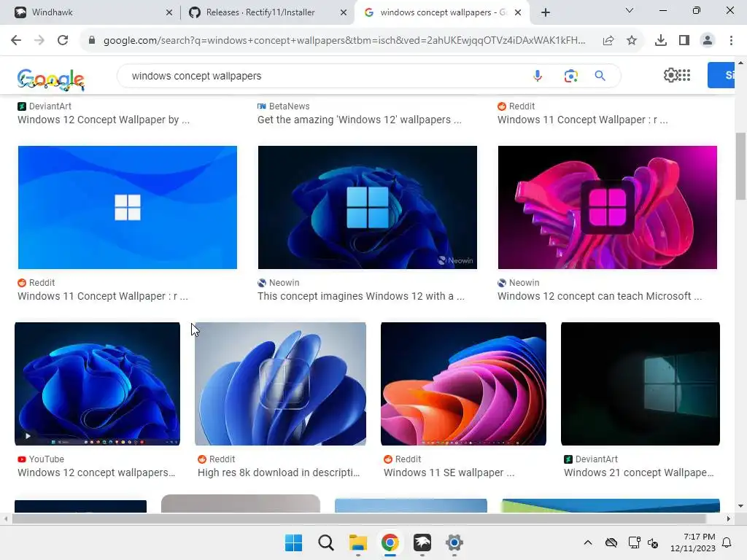Click scroll-right arrow of horizontal scrollbar

729,518
